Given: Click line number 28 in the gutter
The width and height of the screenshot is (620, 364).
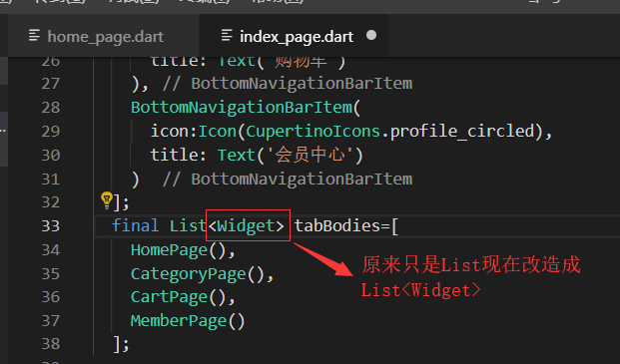Looking at the screenshot, I should pyautogui.click(x=51, y=108).
